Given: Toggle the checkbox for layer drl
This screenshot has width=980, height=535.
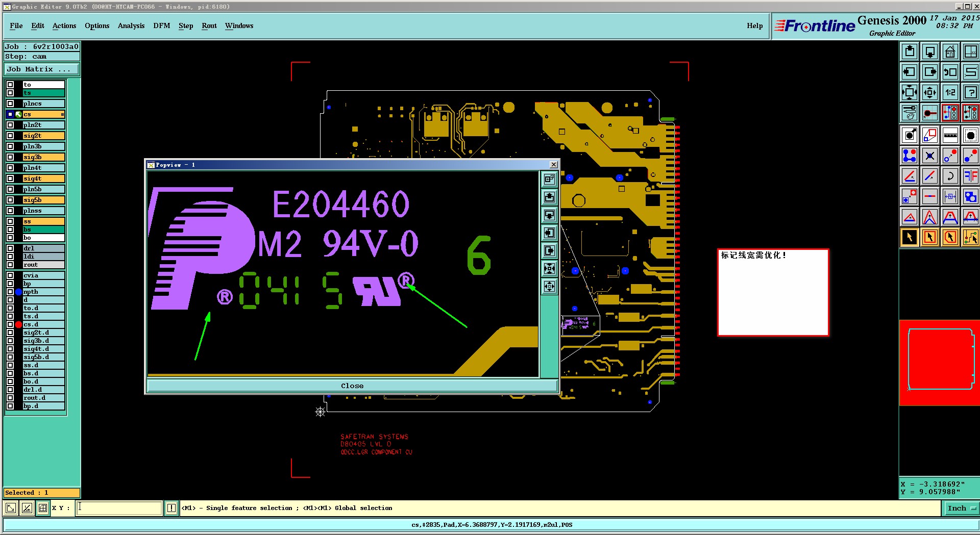Looking at the screenshot, I should pos(10,248).
